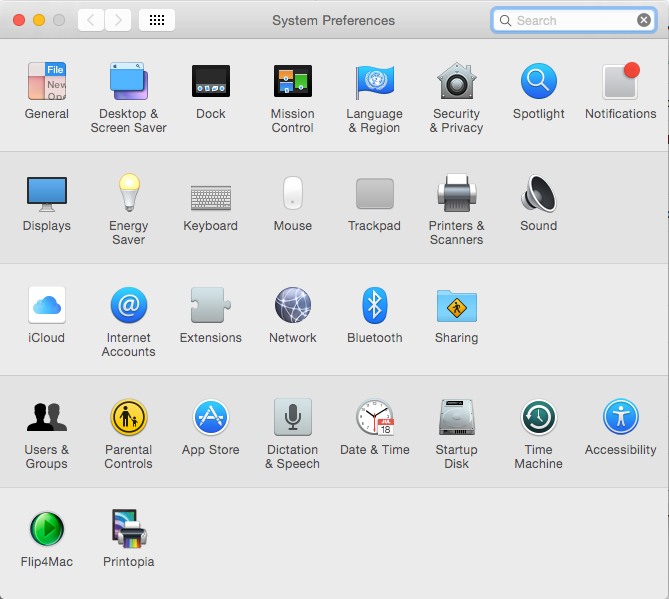Open the Notifications pane
Viewport: 669px width, 599px height.
coord(620,82)
